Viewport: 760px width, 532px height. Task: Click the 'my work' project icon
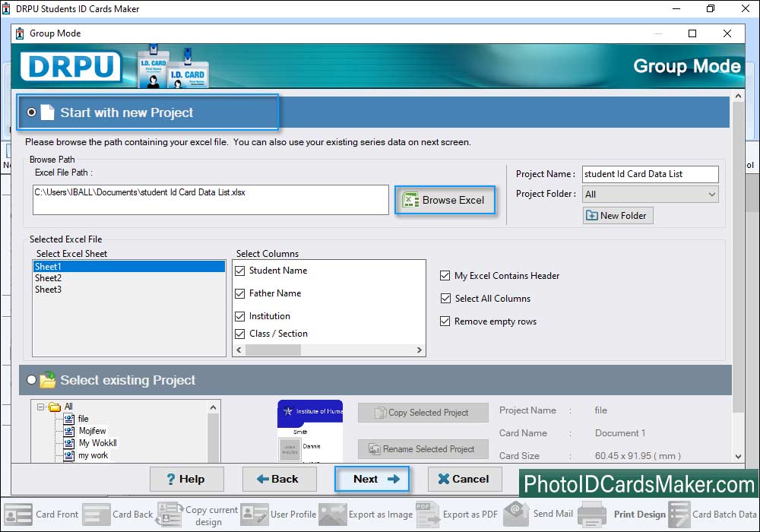click(x=69, y=455)
